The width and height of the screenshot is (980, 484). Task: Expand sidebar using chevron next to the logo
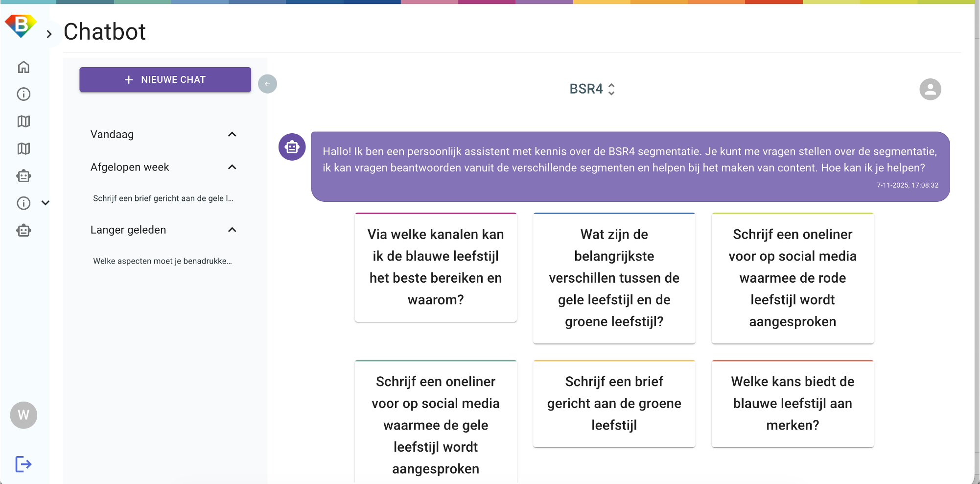tap(49, 34)
